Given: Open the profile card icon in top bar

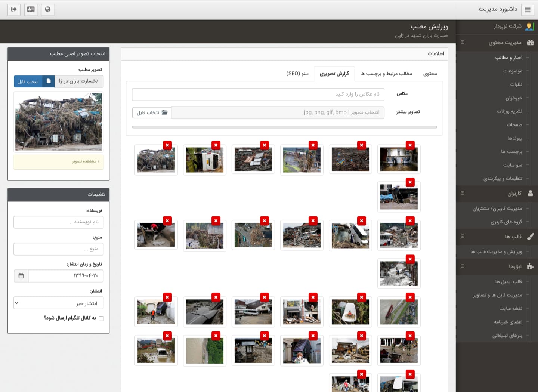Looking at the screenshot, I should coord(31,9).
